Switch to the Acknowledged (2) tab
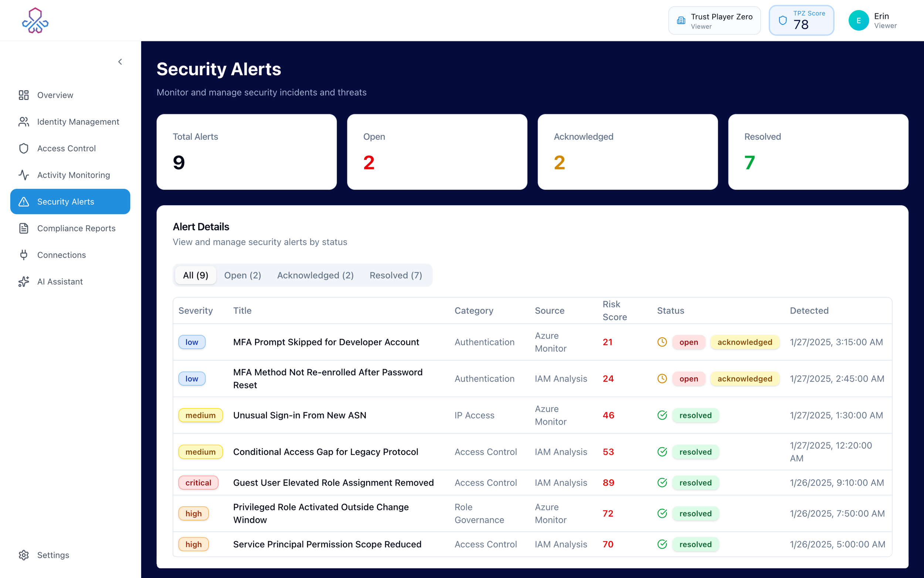 coord(315,275)
